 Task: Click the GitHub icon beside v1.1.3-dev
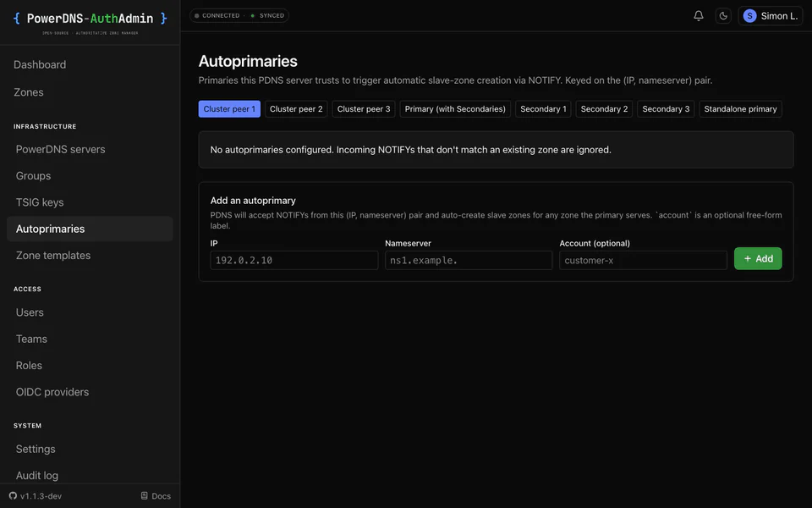[x=13, y=495]
